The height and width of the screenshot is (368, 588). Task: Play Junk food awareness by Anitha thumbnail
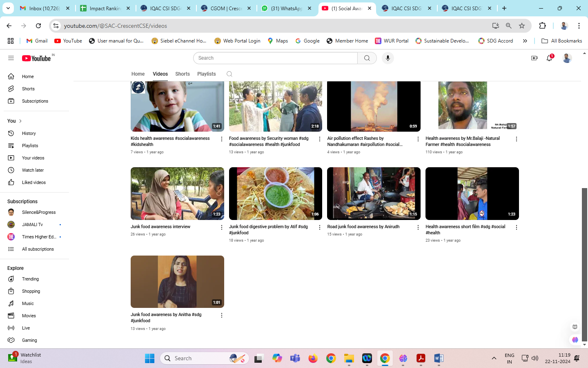tap(177, 282)
